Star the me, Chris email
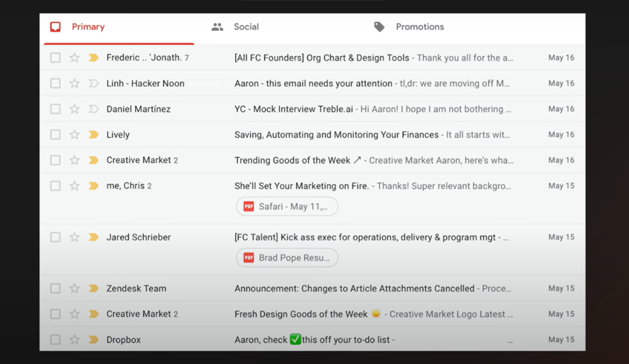 [x=74, y=186]
